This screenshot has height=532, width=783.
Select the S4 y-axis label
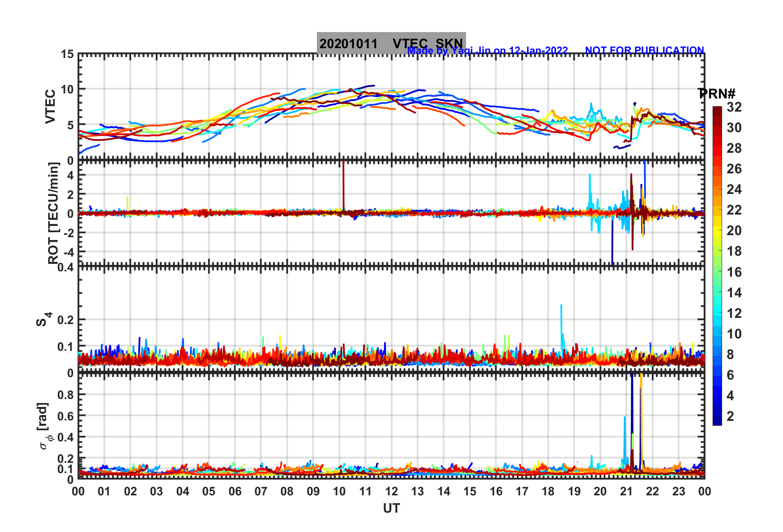(43, 319)
